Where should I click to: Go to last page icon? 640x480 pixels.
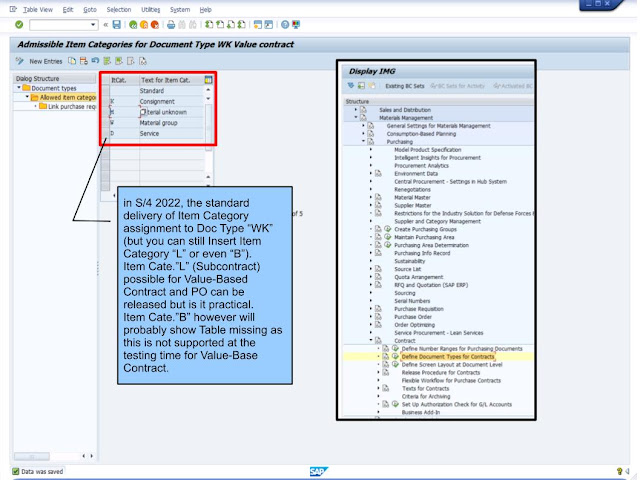(242, 25)
